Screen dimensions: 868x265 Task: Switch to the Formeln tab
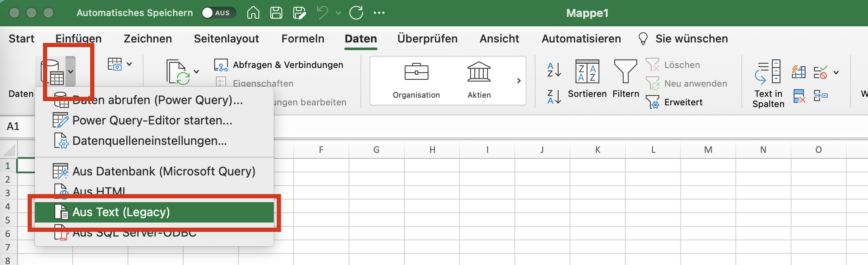pyautogui.click(x=303, y=39)
